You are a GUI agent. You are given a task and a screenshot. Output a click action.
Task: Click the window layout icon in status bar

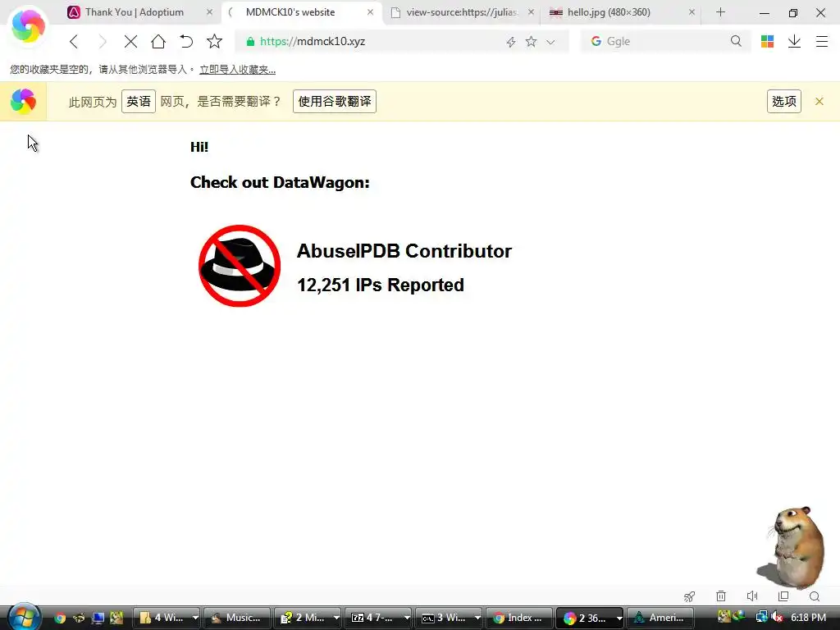click(x=783, y=596)
